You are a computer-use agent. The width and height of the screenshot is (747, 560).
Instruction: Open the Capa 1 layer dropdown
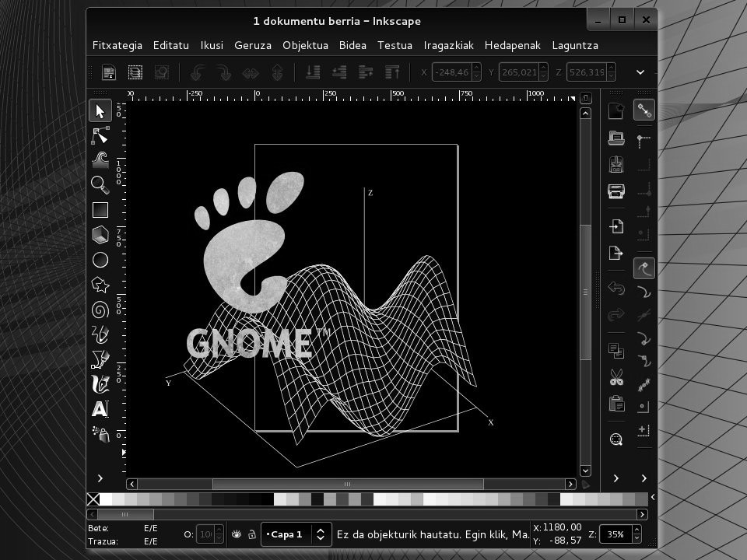[296, 534]
